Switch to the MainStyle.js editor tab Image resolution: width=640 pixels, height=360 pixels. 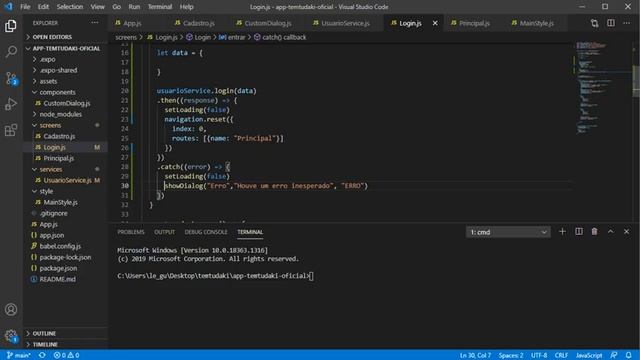coord(536,23)
